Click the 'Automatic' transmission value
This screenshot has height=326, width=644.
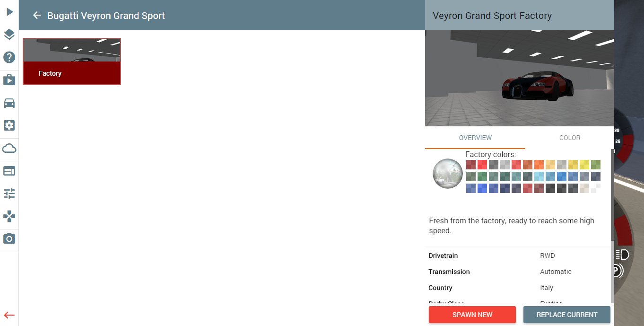pos(556,272)
